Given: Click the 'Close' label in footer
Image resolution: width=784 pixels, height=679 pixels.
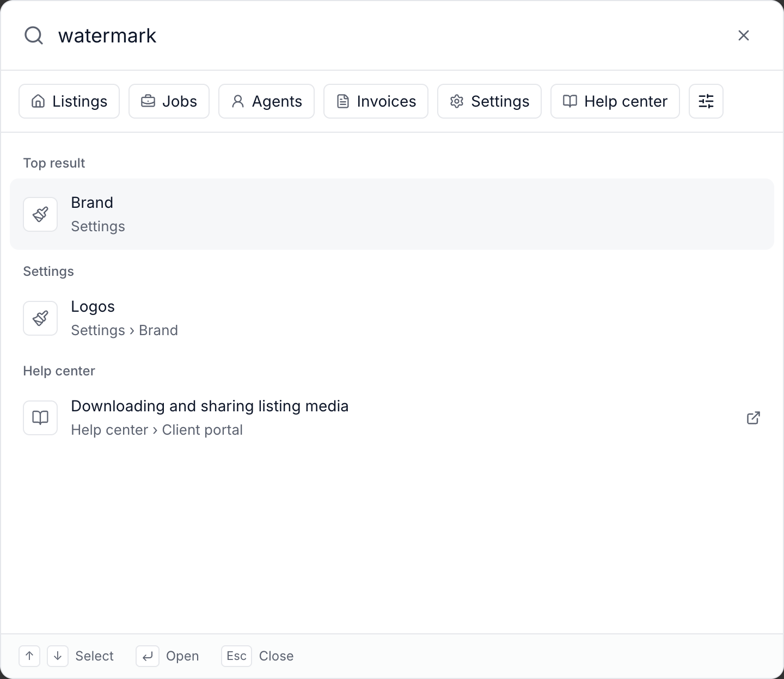Looking at the screenshot, I should tap(277, 656).
